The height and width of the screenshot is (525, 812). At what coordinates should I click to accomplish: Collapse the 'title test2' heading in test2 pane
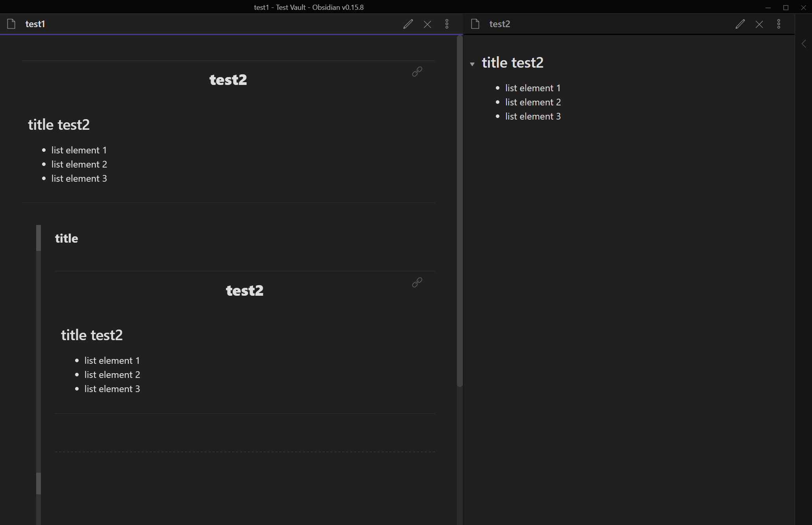coord(472,64)
